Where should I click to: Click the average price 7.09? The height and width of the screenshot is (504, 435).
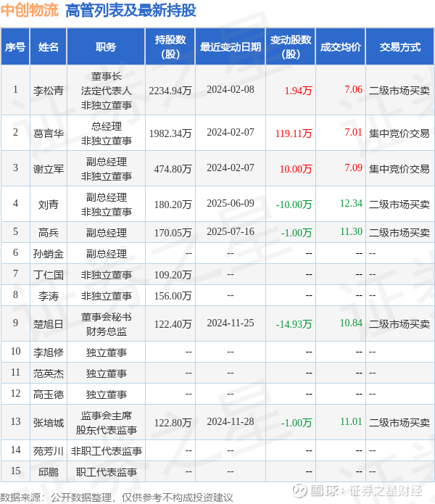353,168
